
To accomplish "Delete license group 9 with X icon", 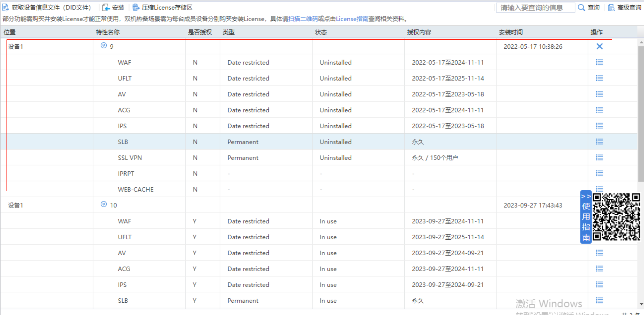I will coord(599,46).
